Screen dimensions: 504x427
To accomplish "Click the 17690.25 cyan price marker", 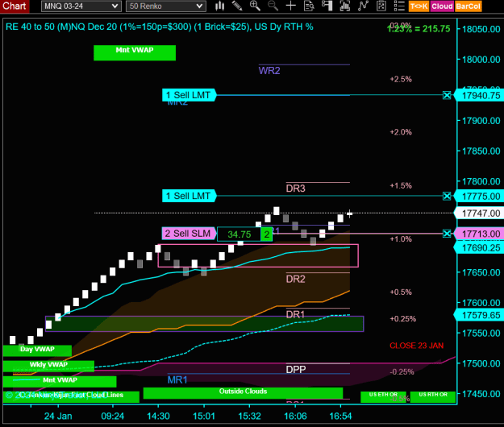I will click(479, 248).
